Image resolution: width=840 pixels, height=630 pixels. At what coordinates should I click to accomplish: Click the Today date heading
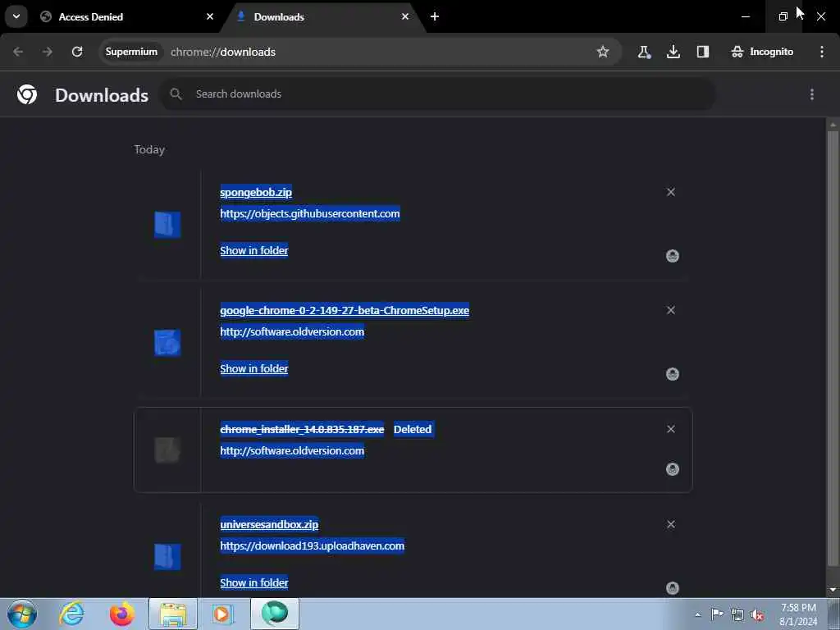[x=149, y=149]
